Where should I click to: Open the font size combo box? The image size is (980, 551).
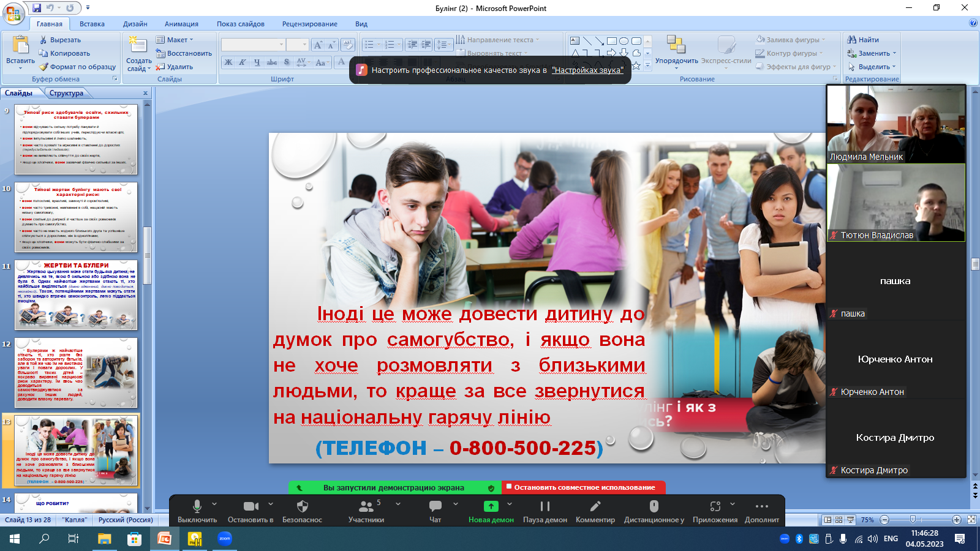click(x=297, y=45)
